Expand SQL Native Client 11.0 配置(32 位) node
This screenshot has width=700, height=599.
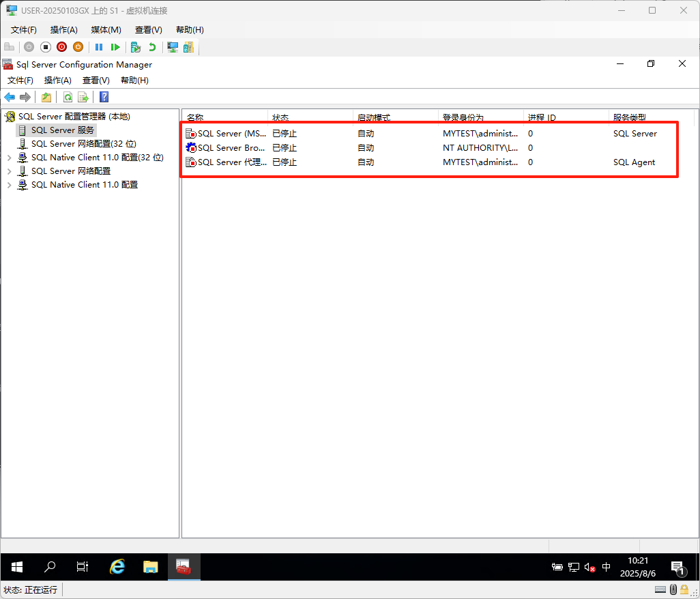[10, 158]
